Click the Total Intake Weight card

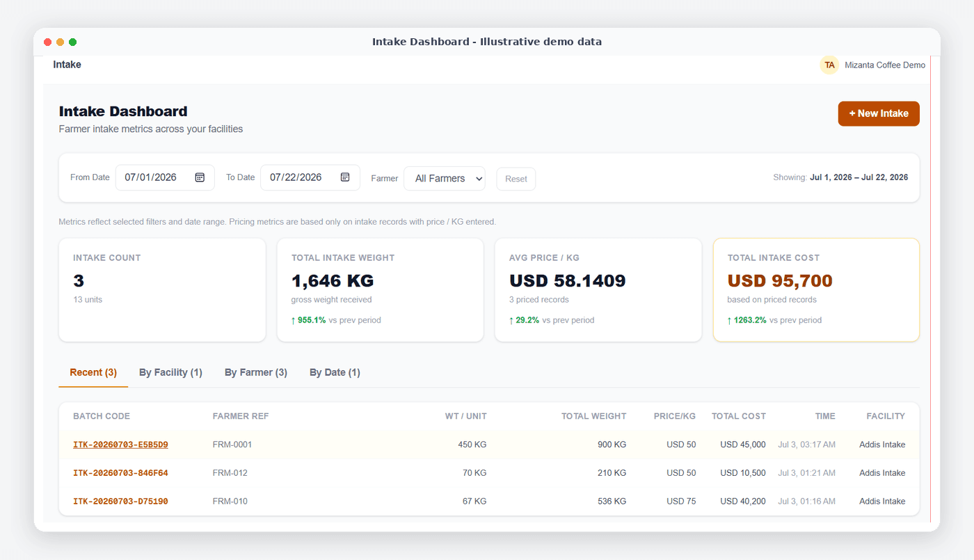380,290
